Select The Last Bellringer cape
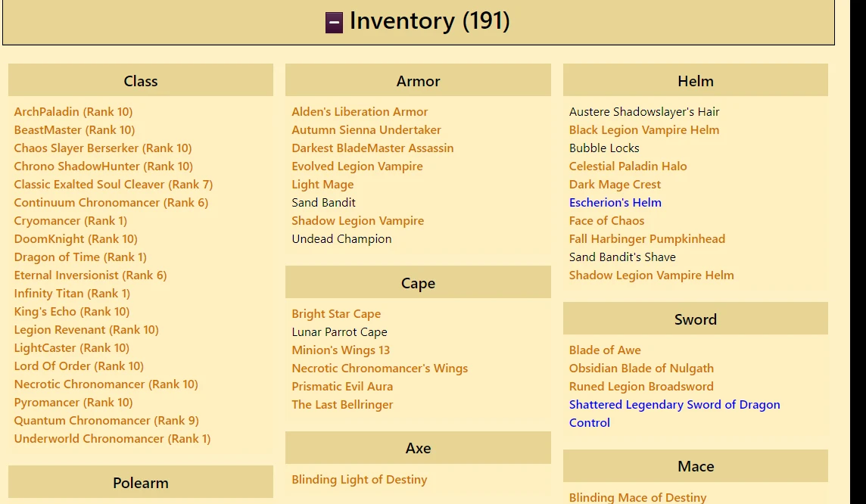866x504 pixels. pyautogui.click(x=342, y=404)
